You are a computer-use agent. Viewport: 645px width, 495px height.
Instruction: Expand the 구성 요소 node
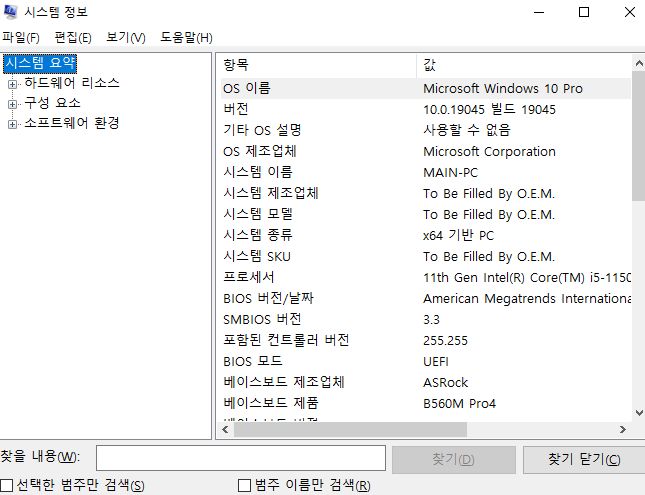[x=12, y=104]
